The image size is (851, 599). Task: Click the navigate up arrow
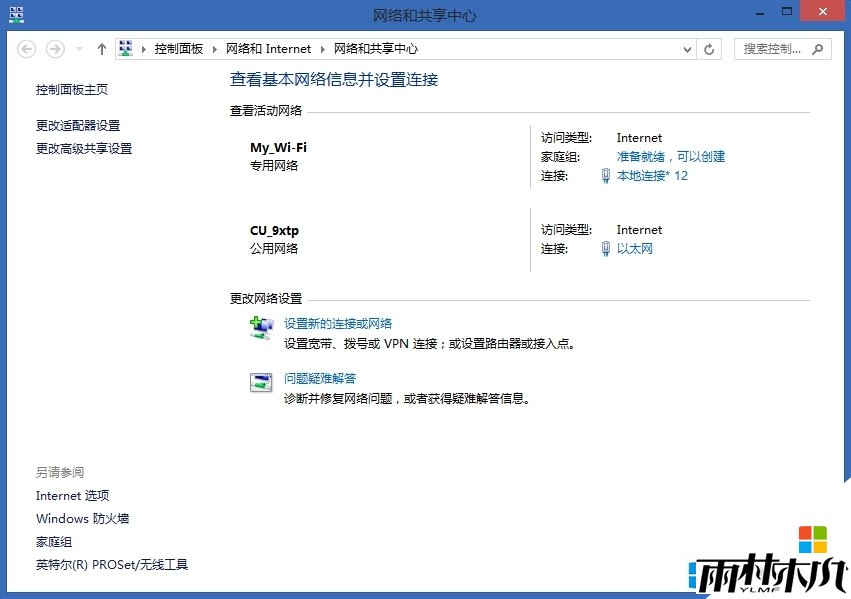[x=101, y=47]
